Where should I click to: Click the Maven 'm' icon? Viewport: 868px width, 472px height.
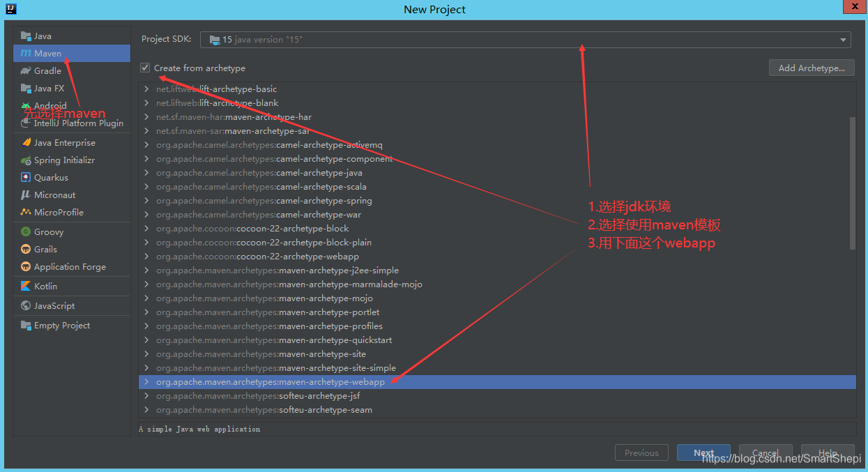point(26,53)
